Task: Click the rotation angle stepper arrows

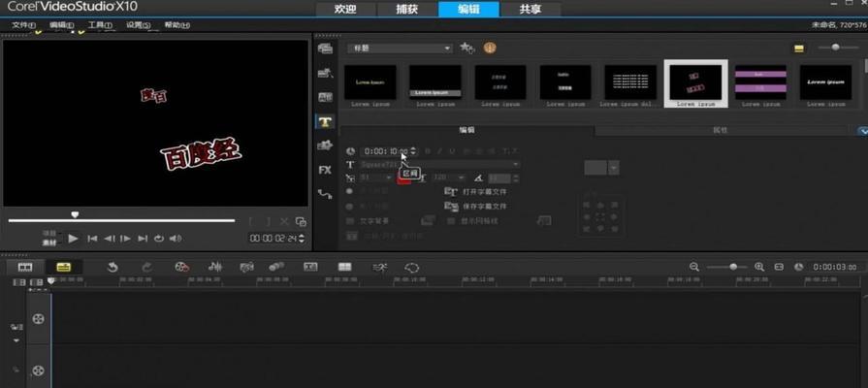Action: (x=516, y=178)
